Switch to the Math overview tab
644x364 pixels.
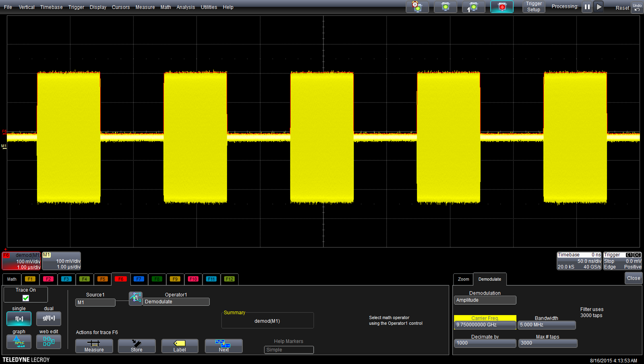click(x=12, y=279)
